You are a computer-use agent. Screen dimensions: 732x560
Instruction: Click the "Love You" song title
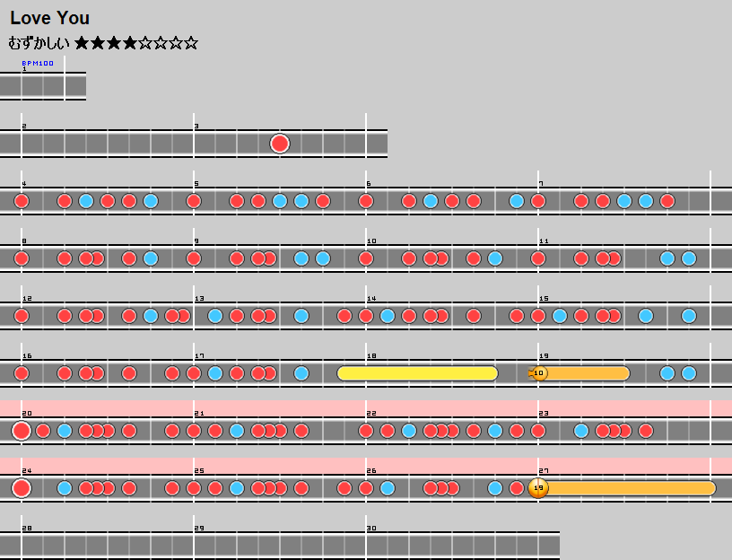coord(50,18)
